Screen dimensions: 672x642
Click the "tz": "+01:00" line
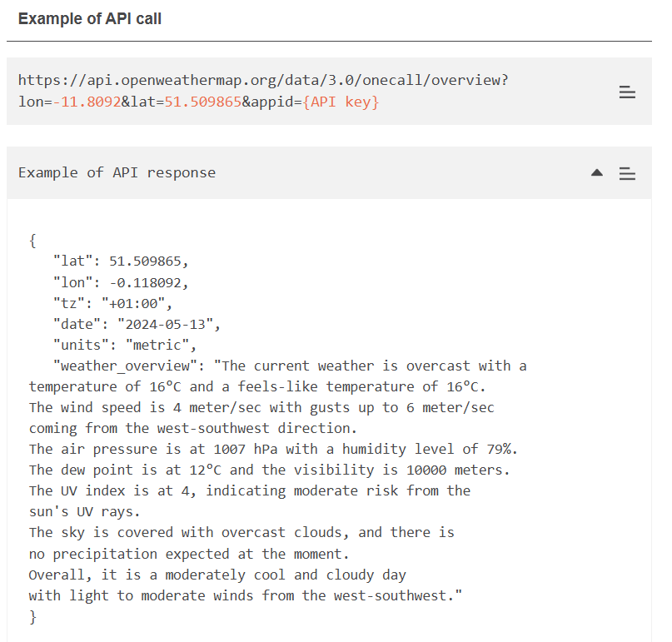click(x=112, y=303)
